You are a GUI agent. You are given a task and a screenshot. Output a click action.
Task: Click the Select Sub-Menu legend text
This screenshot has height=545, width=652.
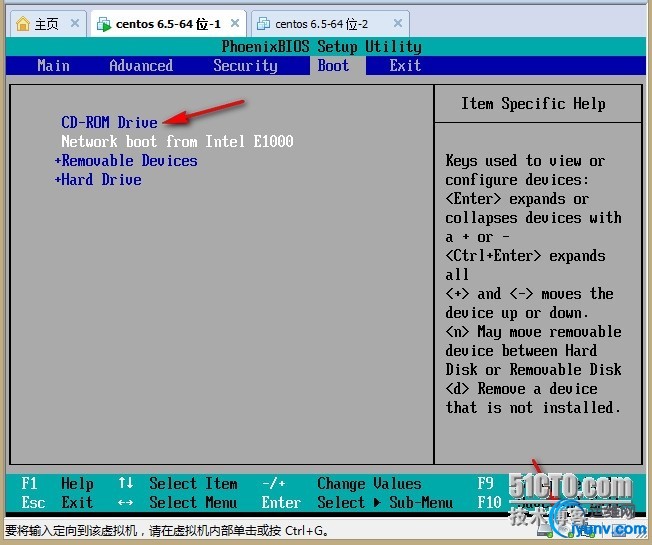(x=385, y=503)
